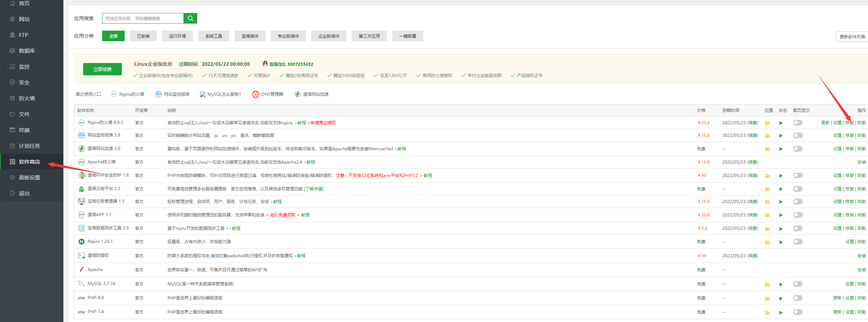This screenshot has width=868, height=322.
Task: Click 更新 for PHP-8.0
Action: (837, 298)
